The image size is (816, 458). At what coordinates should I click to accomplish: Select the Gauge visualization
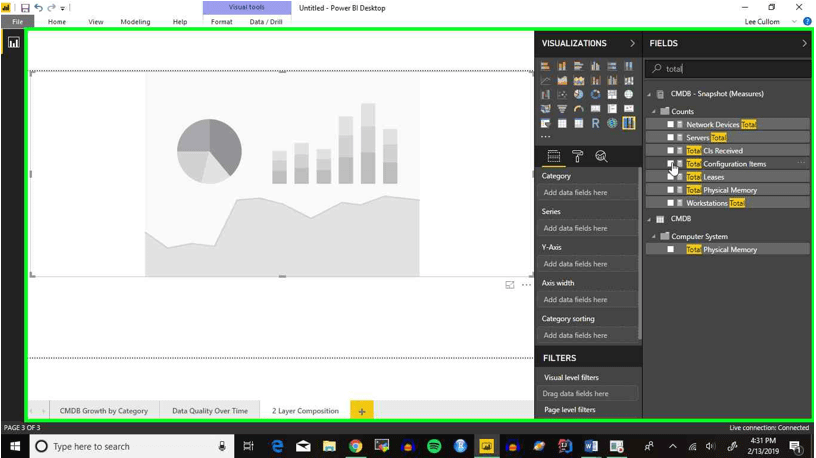pos(579,109)
